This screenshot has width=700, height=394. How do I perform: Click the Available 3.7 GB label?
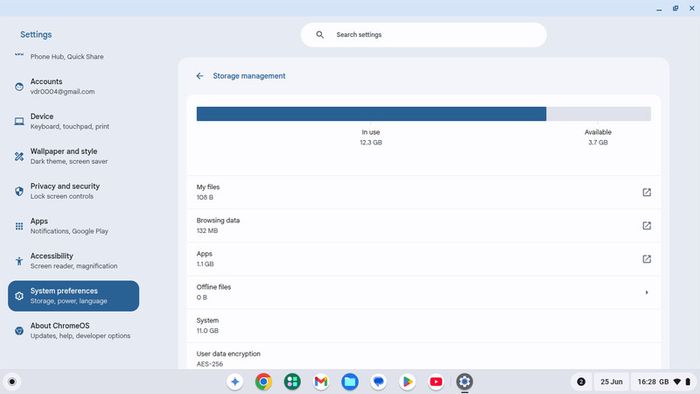598,137
